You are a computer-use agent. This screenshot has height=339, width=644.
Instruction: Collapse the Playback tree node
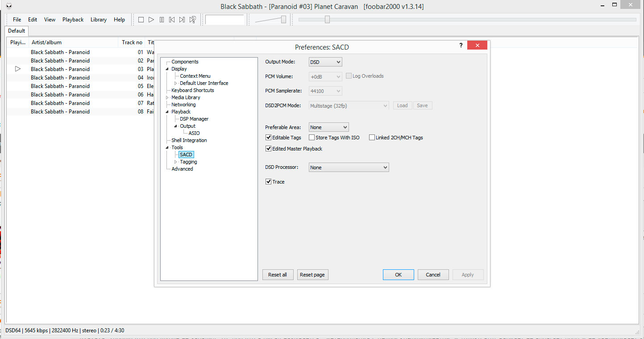coord(167,112)
